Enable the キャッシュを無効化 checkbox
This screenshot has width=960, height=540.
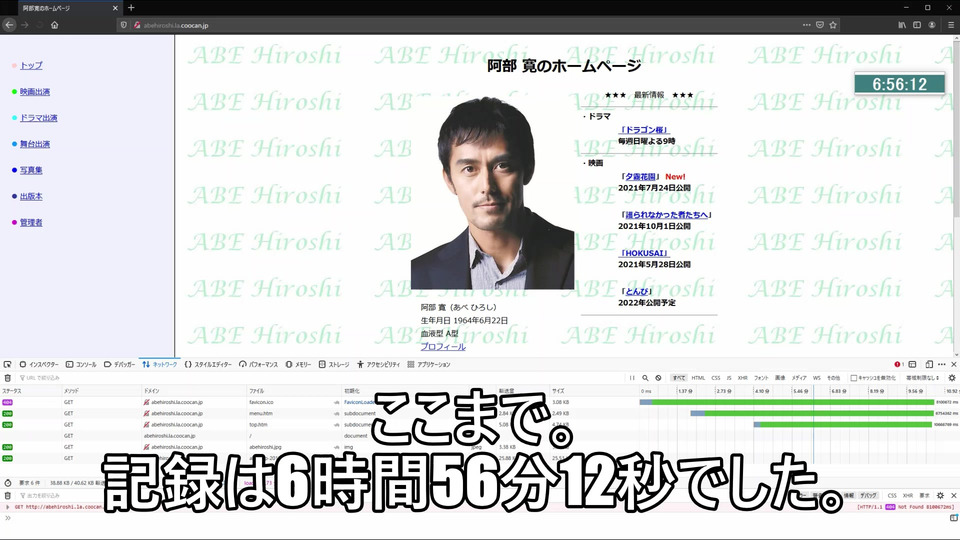point(853,378)
